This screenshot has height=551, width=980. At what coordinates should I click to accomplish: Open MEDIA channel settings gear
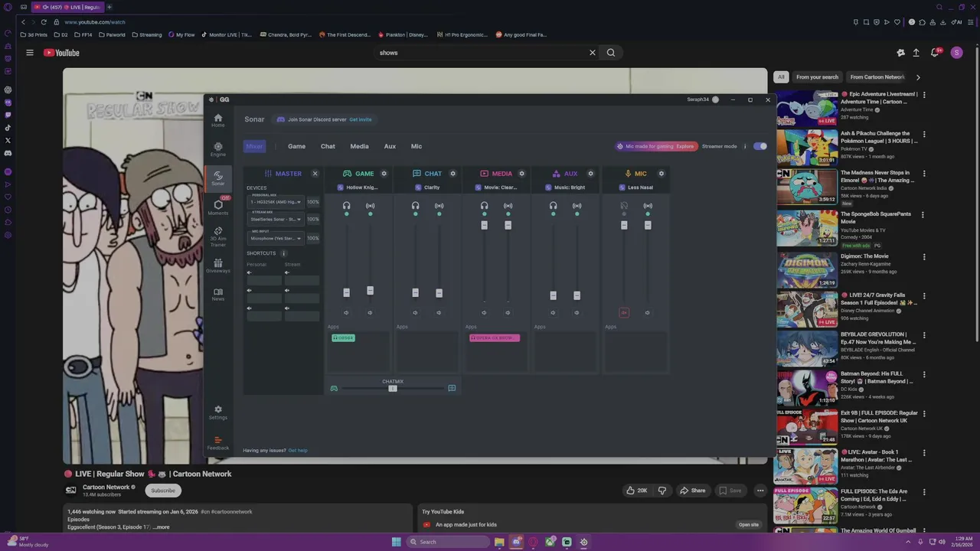tap(522, 174)
